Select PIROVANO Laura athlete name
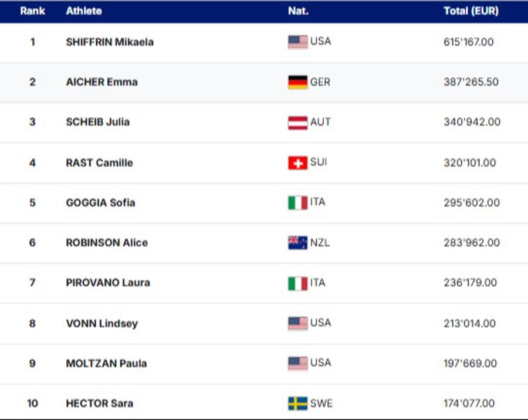The image size is (528, 420). pos(108,283)
